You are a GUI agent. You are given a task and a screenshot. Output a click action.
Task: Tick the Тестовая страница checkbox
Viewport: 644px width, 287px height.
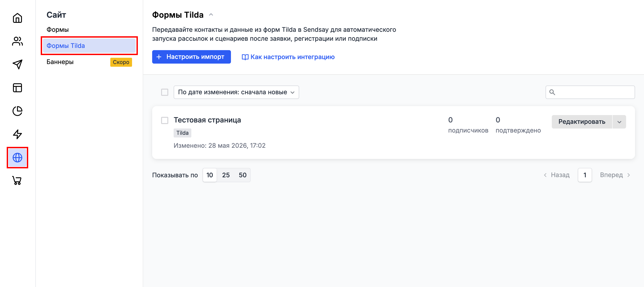pos(164,120)
